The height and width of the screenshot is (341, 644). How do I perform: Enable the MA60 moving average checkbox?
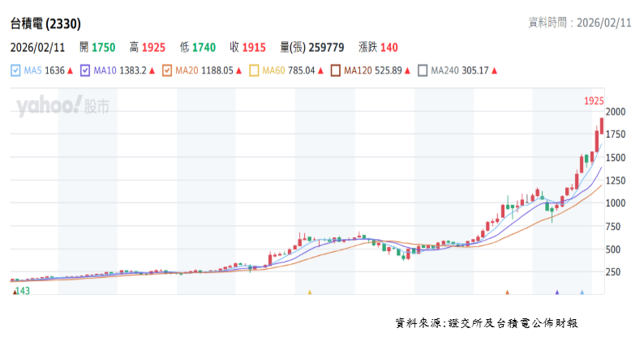(254, 71)
